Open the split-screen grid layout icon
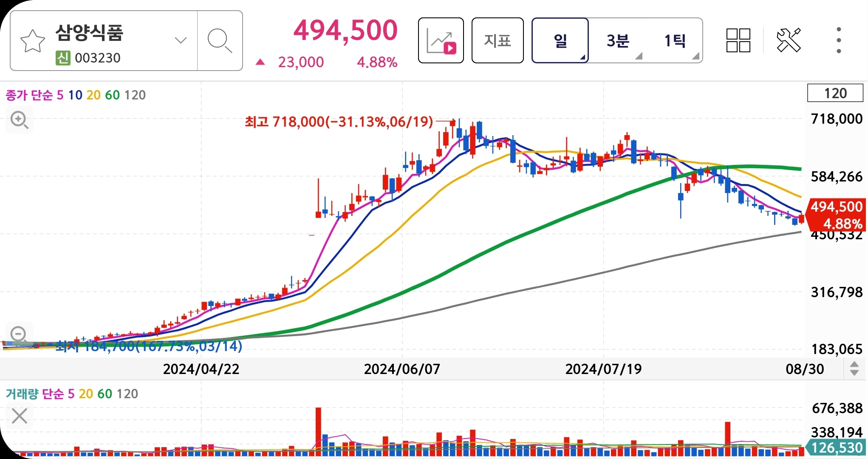Viewport: 868px width, 459px height. 738,40
